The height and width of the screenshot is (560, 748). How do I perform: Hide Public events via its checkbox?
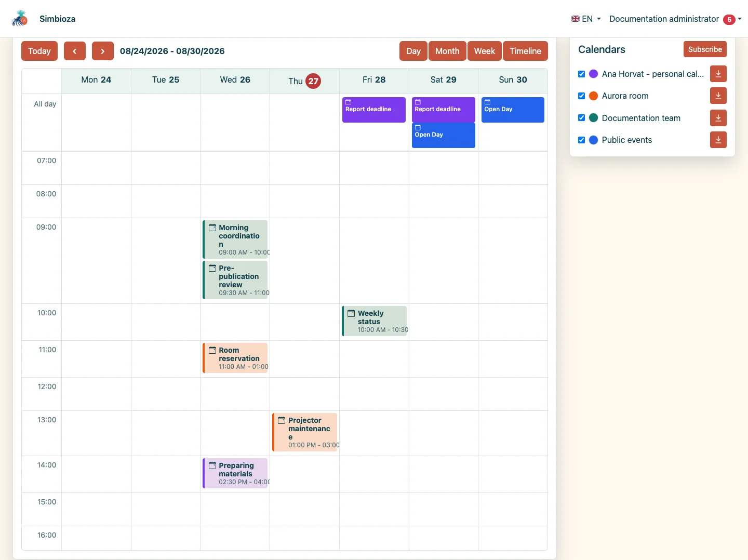tap(582, 140)
